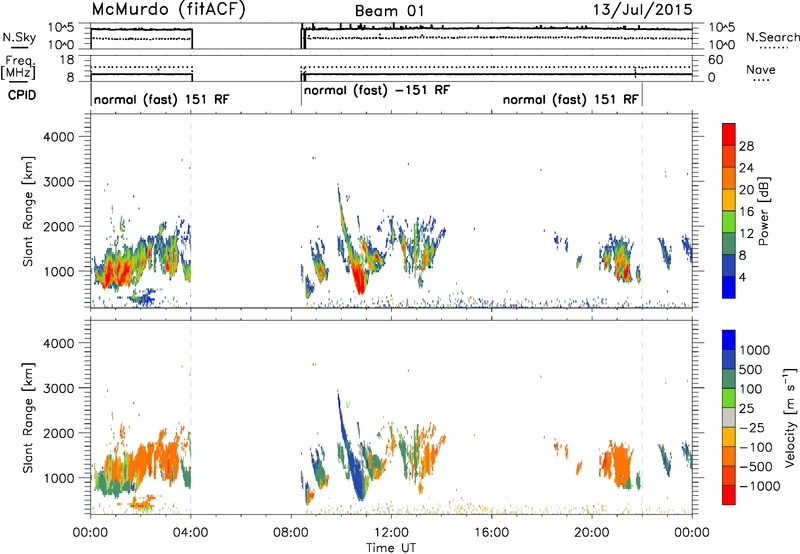The height and width of the screenshot is (554, 800).
Task: Click the Beam 01 title label
Action: tap(389, 11)
